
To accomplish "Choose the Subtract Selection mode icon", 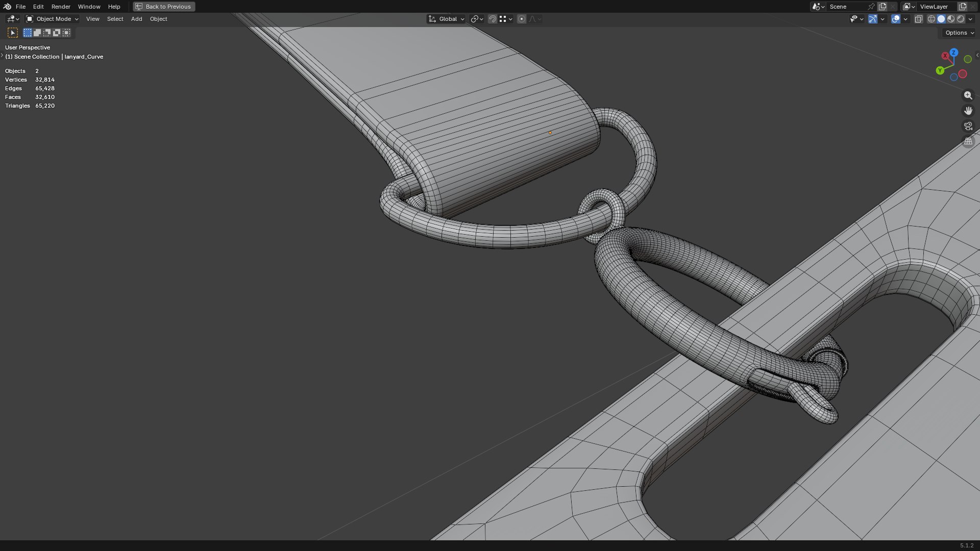I will [x=47, y=33].
